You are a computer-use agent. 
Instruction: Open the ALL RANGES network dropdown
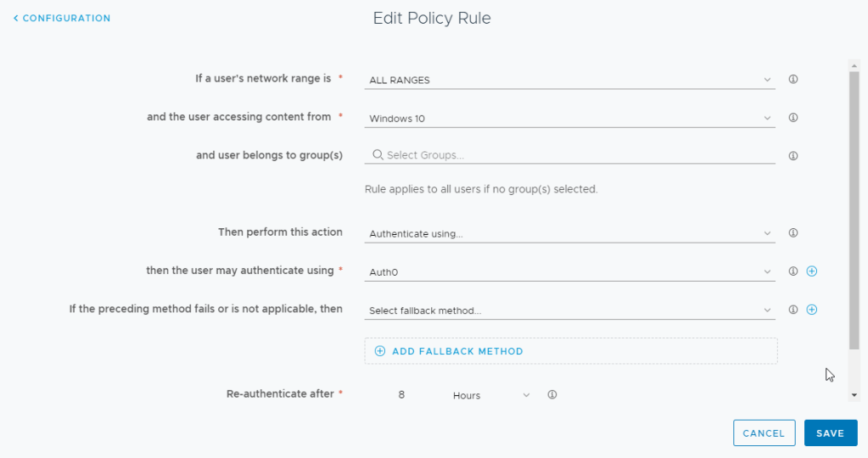569,81
